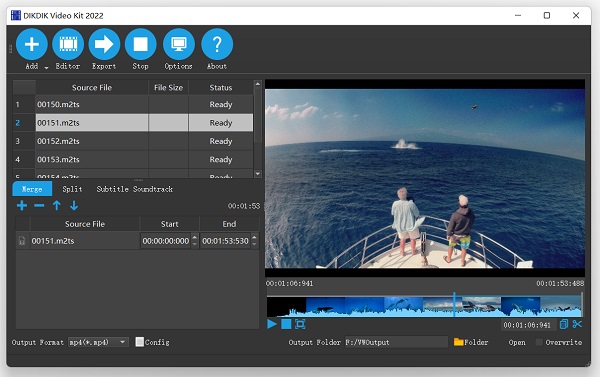Viewport: 600px width, 377px height.
Task: Select file row 00153.m2ts
Action: (133, 160)
